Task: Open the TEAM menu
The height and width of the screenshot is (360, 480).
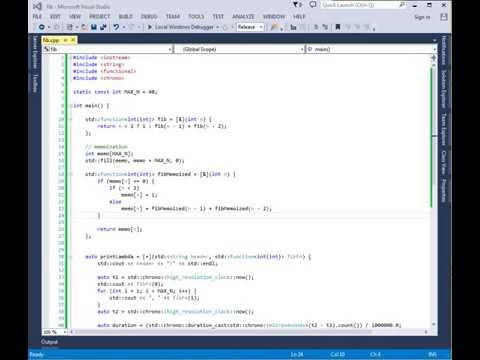Action: (x=173, y=16)
